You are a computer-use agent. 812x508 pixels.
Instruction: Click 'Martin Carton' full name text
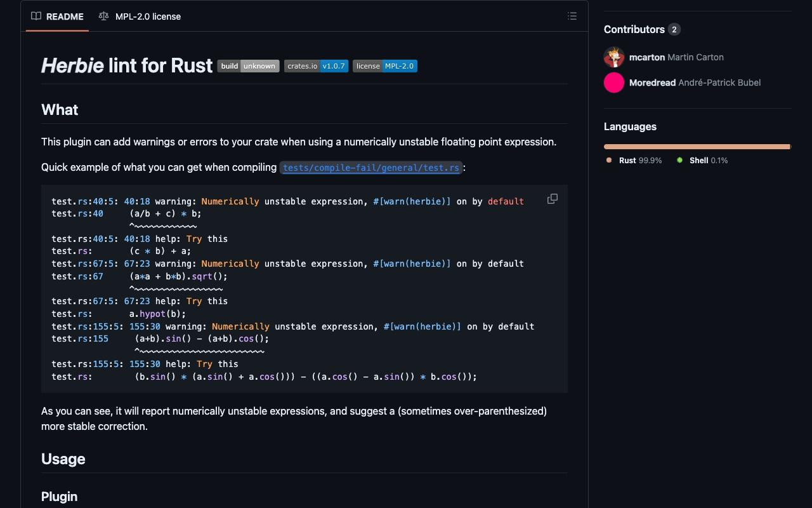coord(695,57)
